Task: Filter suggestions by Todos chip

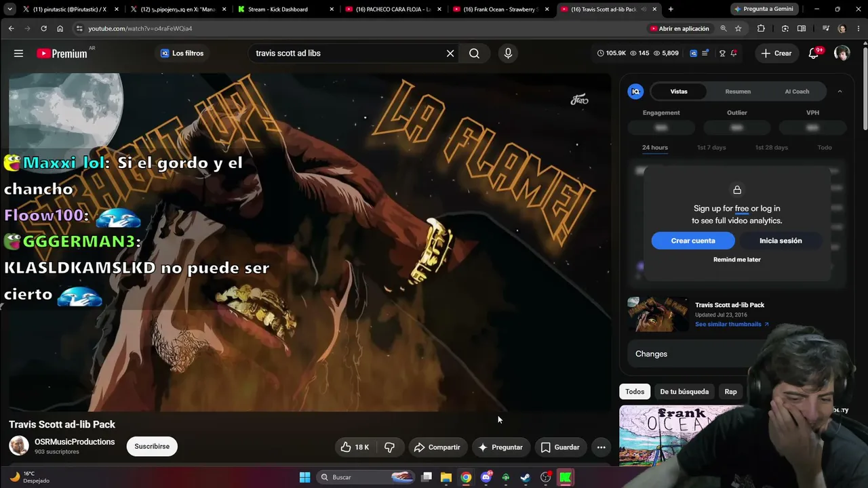Action: tap(635, 392)
